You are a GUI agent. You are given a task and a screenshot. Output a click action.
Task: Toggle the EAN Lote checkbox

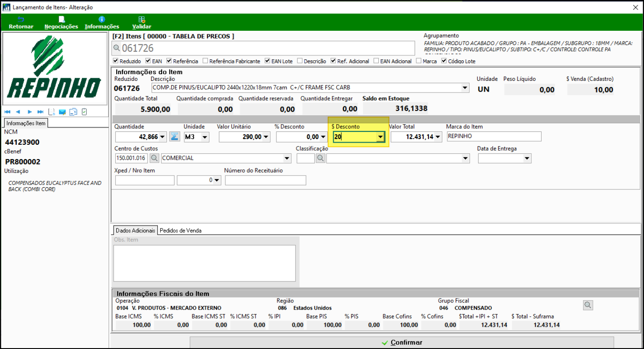(267, 61)
